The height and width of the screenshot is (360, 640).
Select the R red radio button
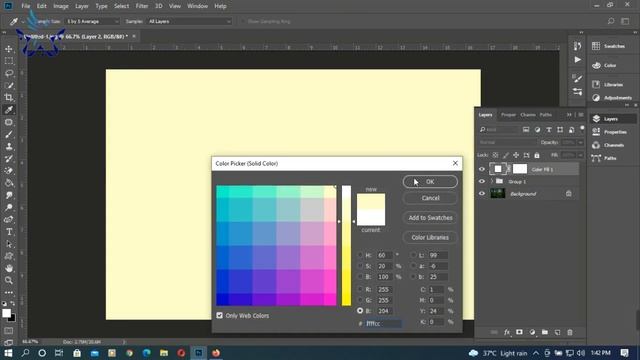click(360, 289)
